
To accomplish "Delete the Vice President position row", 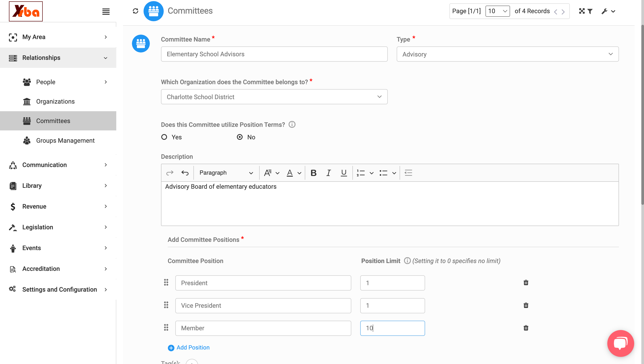I will pyautogui.click(x=526, y=305).
